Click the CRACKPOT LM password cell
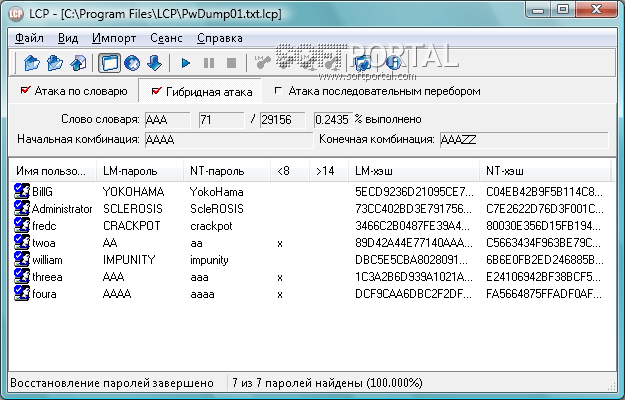This screenshot has width=625, height=400. click(132, 226)
